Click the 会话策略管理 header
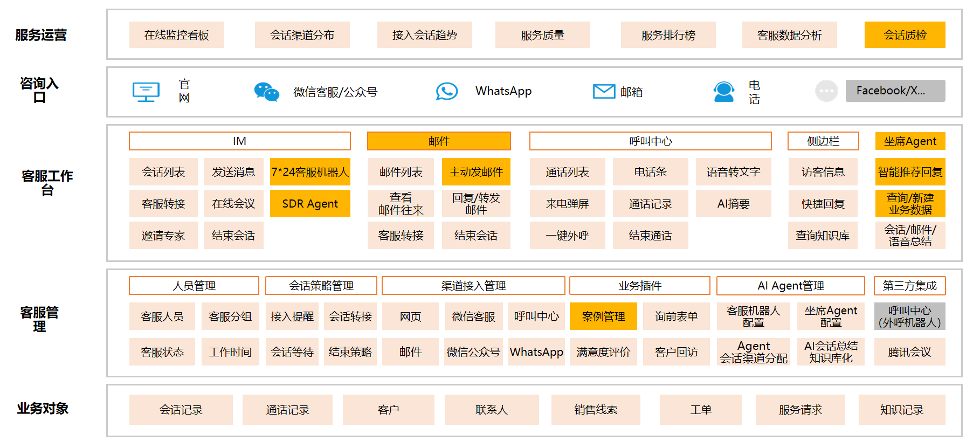Viewport: 980px width, 448px height. pyautogui.click(x=321, y=286)
